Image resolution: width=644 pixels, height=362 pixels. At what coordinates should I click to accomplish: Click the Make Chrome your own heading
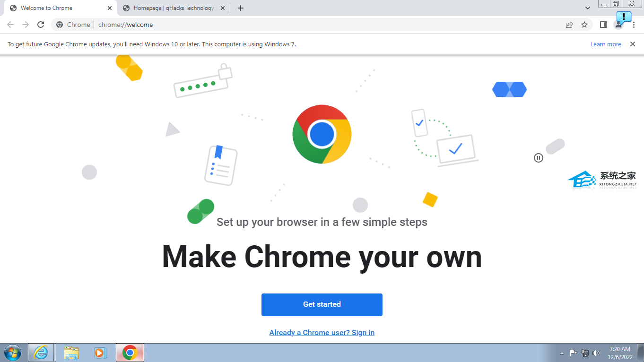coord(322,257)
